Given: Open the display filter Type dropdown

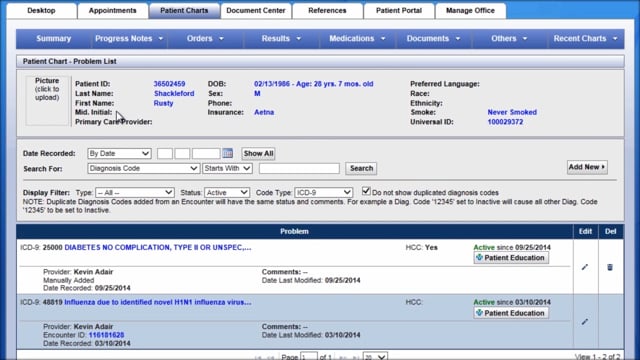Looking at the screenshot, I should [135, 192].
